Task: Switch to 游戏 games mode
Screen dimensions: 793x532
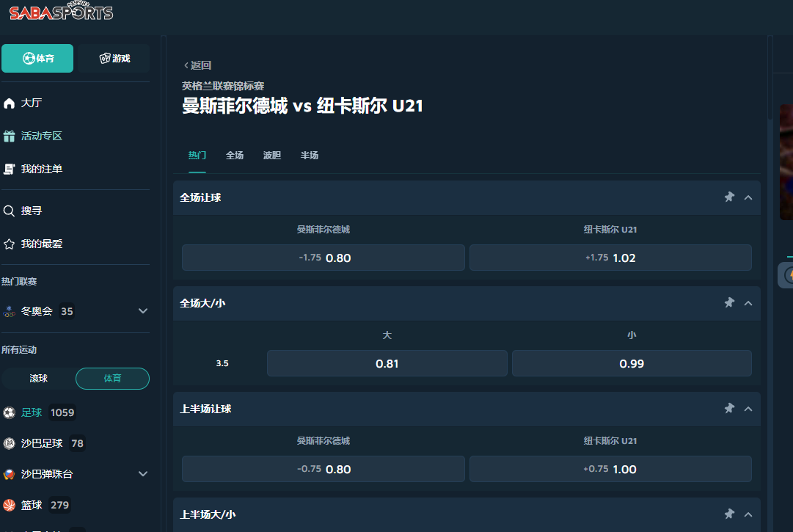Action: (114, 59)
